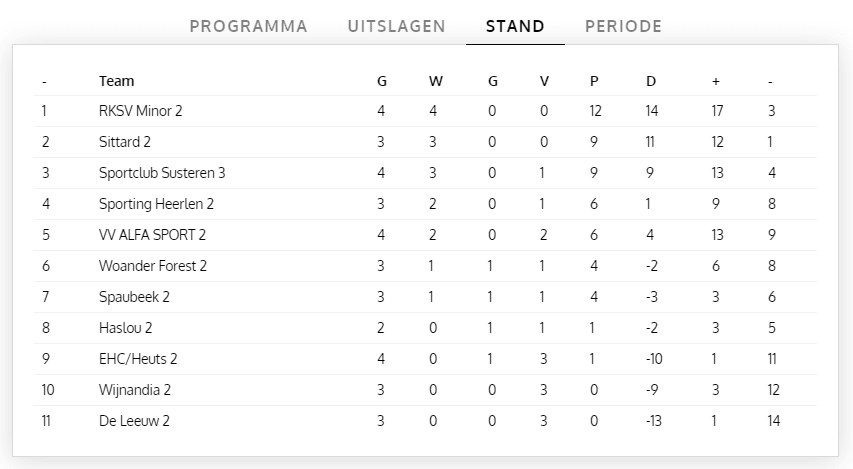This screenshot has width=853, height=469.
Task: Click the W column header
Action: 435,81
